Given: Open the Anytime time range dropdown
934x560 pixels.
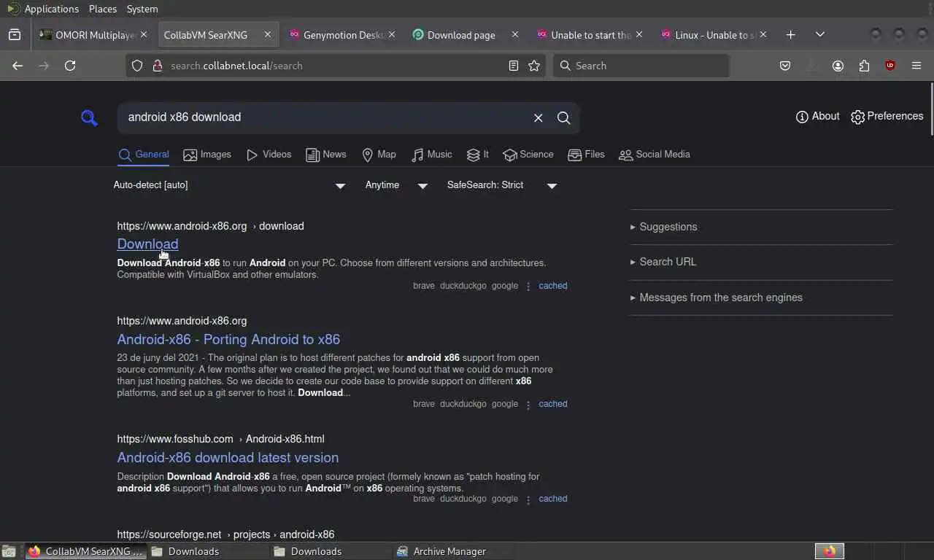Looking at the screenshot, I should point(396,185).
